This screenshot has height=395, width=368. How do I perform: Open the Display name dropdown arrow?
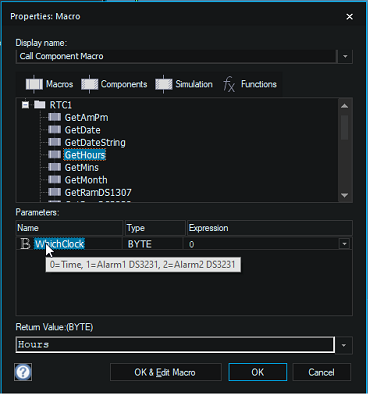tap(345, 56)
